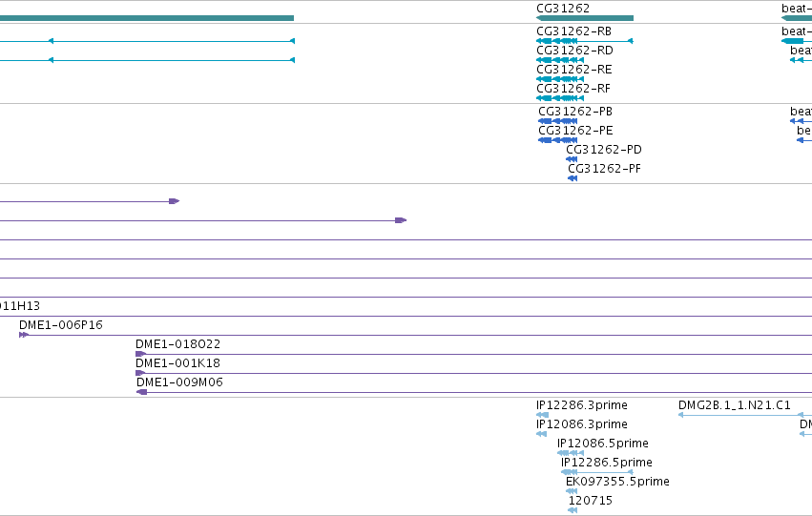Image resolution: width=812 pixels, height=516 pixels.
Task: Select transcript CG31262-RD label
Action: pos(574,51)
